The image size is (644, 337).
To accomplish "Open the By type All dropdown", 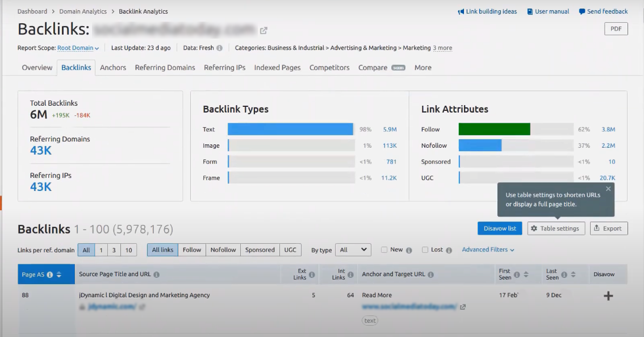I will [353, 250].
